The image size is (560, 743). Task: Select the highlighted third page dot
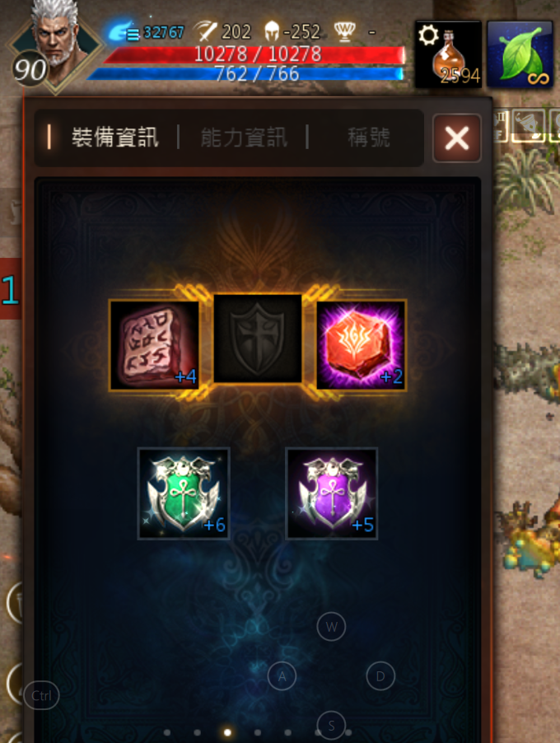point(227,732)
